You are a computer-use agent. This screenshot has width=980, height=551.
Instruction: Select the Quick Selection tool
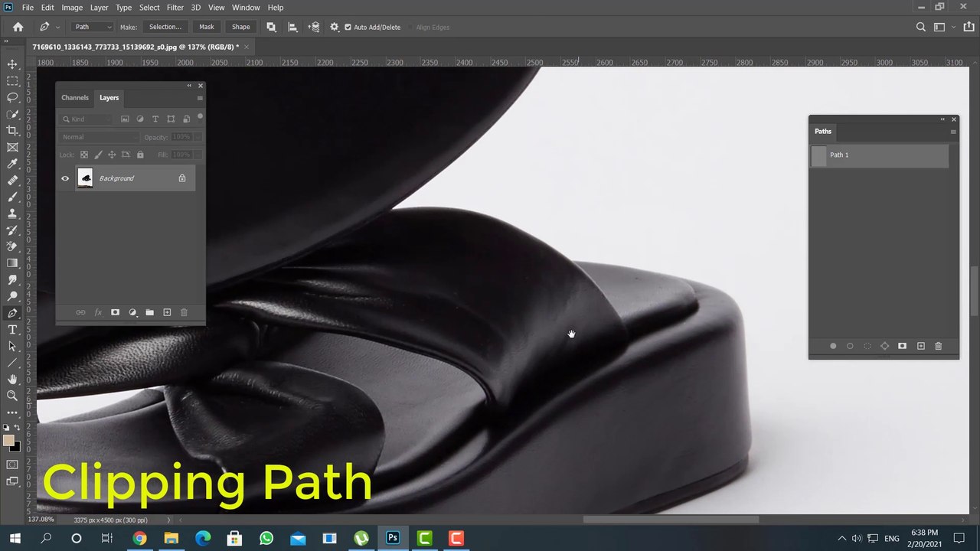point(12,114)
